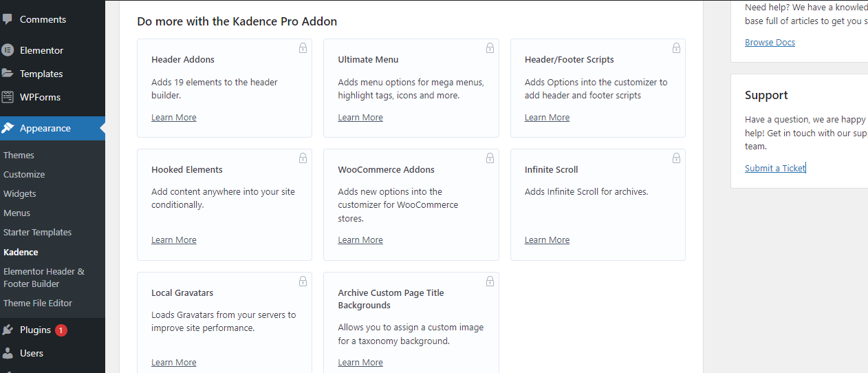
Task: Click the Users person icon
Action: pyautogui.click(x=8, y=353)
